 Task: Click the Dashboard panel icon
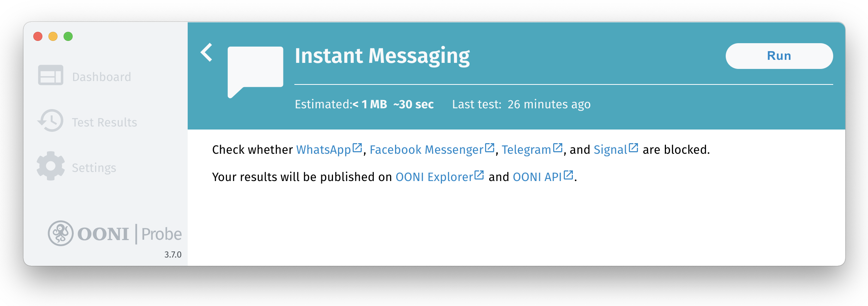point(50,75)
